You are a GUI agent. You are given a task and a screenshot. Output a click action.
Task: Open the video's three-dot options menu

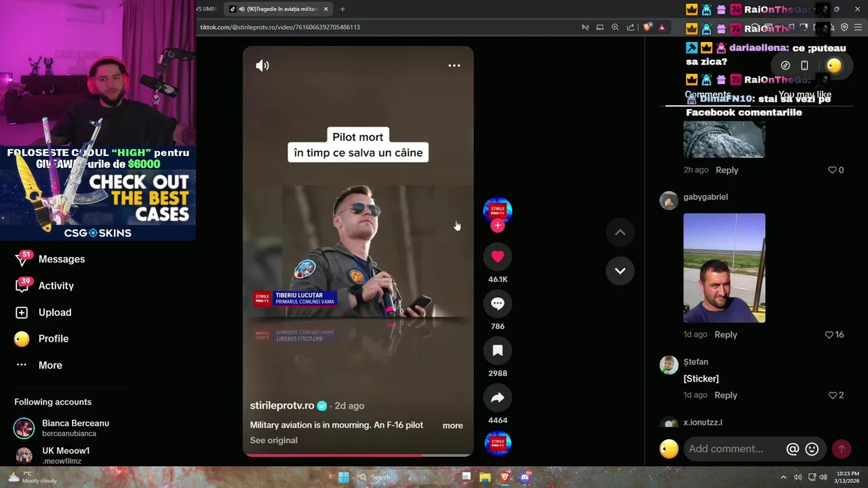[454, 66]
